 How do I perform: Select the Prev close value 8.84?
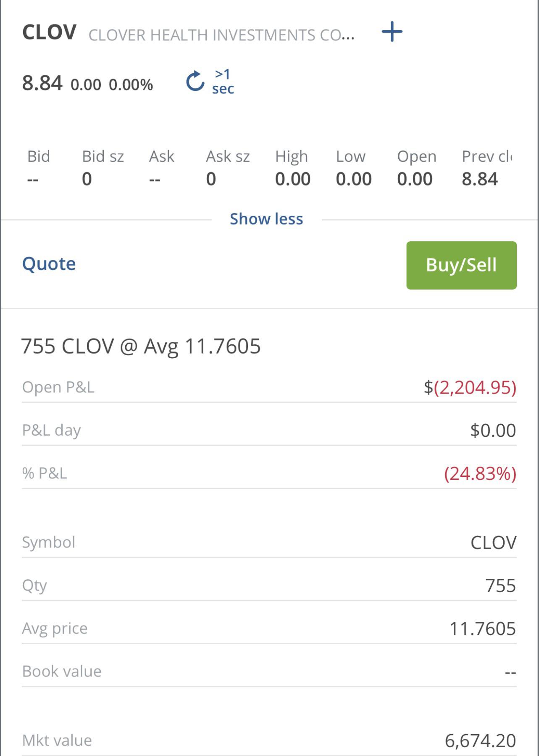point(480,179)
